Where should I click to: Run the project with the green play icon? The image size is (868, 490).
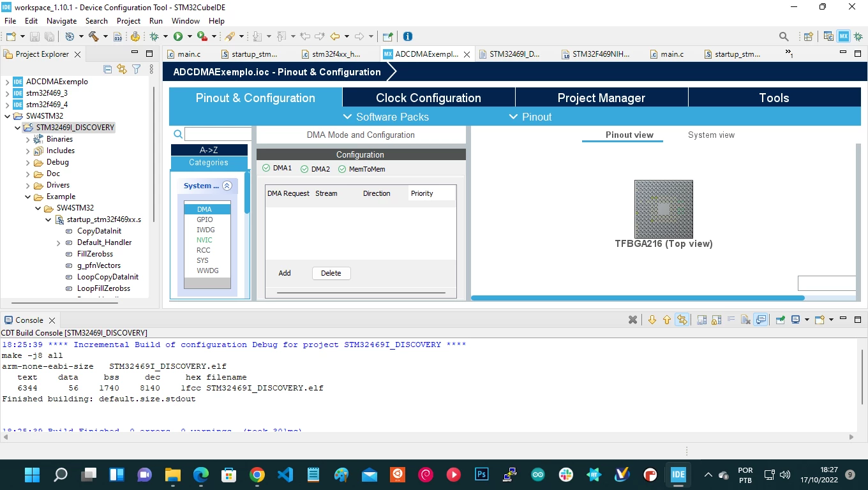pyautogui.click(x=178, y=36)
